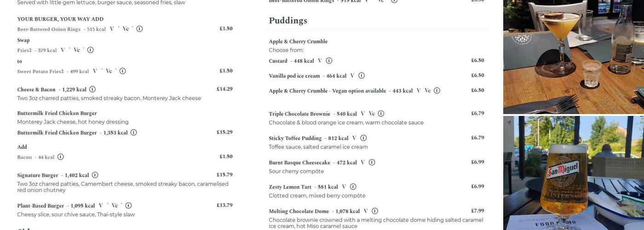644x230 pixels.
Task: Click info icon for Vanilla pod ice cream
Action: coord(362,76)
